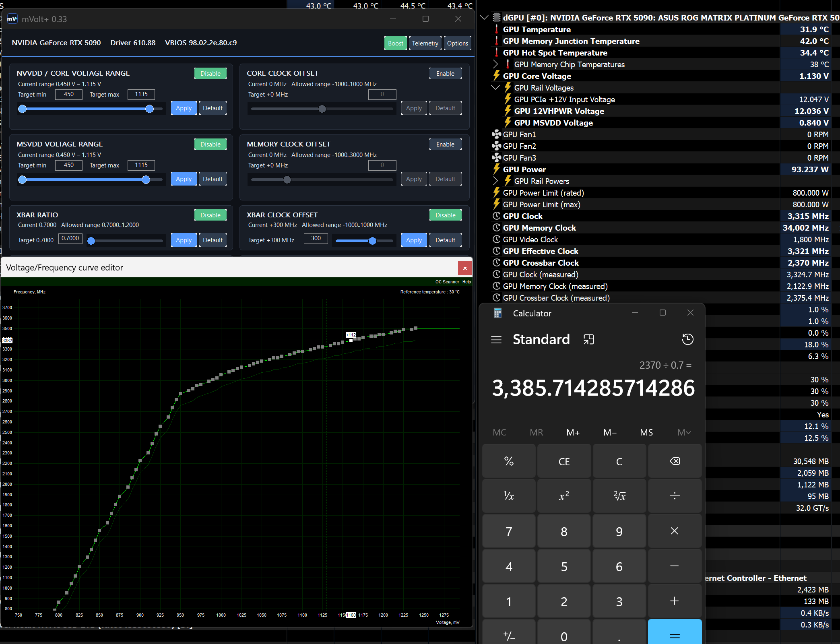Open Calculator navigation hamburger menu
The width and height of the screenshot is (840, 644).
tap(496, 340)
